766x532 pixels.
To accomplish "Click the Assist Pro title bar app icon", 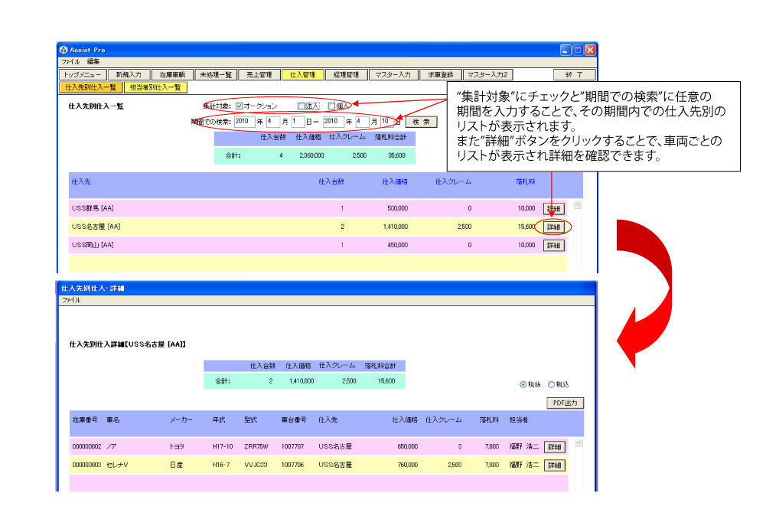I will pos(64,50).
